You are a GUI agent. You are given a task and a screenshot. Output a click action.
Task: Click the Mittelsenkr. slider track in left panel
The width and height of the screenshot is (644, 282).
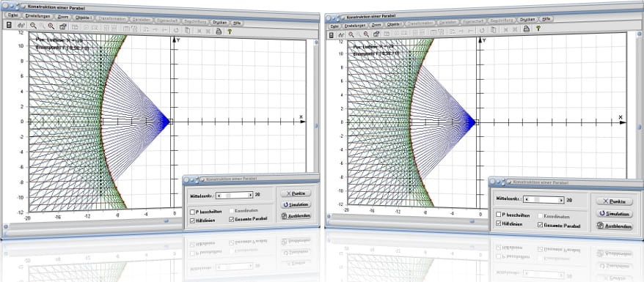235,196
